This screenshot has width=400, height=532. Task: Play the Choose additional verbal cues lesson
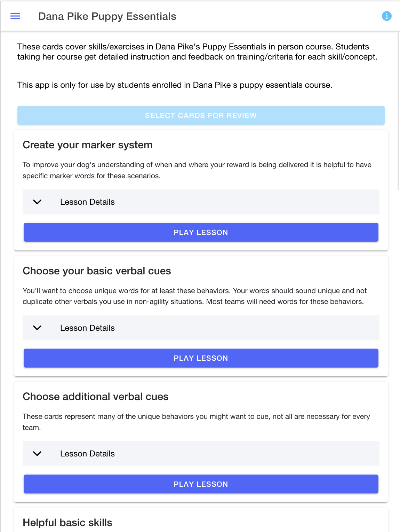(201, 484)
